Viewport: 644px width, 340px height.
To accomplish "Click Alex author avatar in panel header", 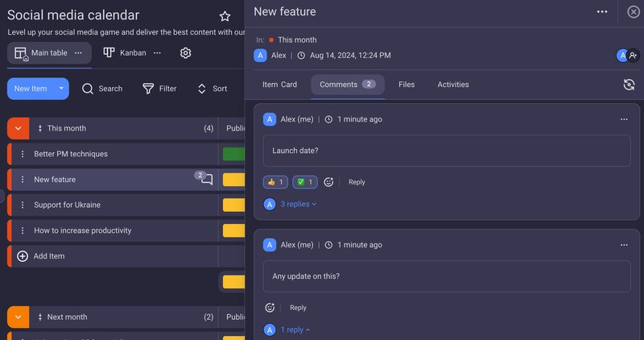I will (260, 56).
